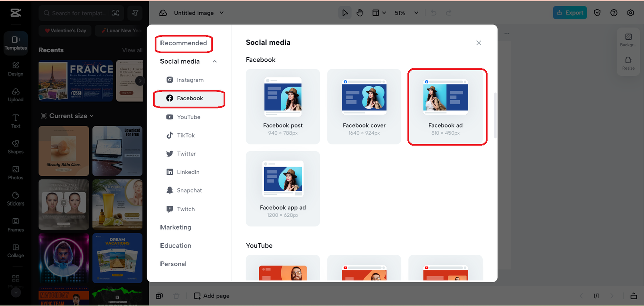Click the delete page trash icon
Screen dimensions: 644x306
click(176, 296)
